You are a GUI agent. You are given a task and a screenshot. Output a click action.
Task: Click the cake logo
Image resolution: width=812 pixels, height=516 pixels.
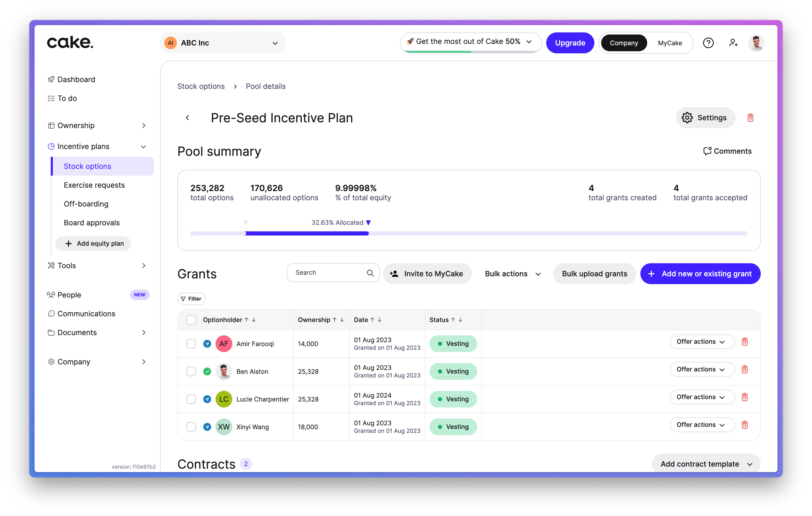70,43
